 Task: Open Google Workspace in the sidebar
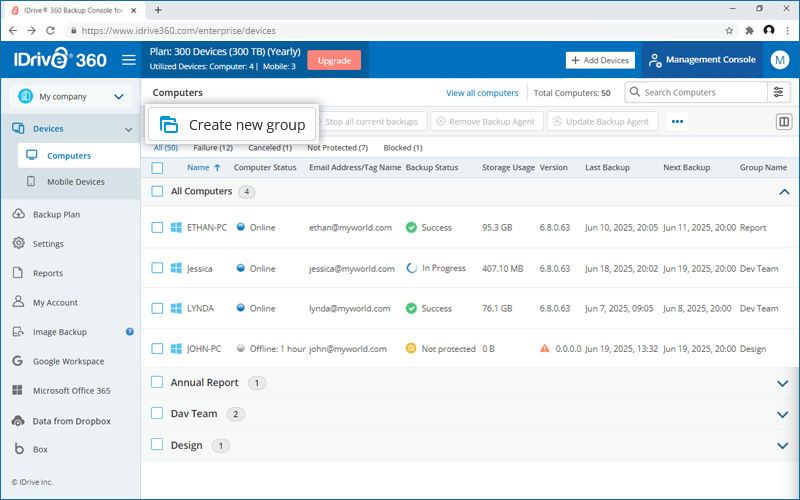coord(68,361)
